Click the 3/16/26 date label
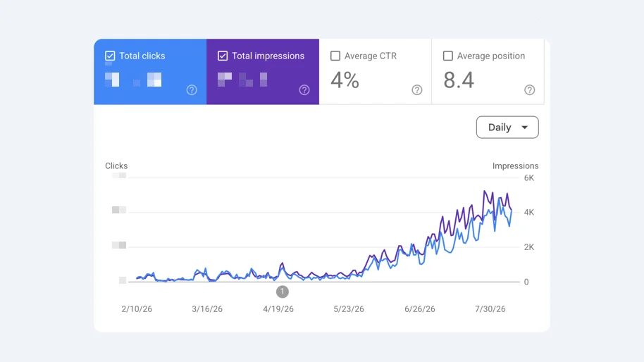The height and width of the screenshot is (362, 644). 207,309
